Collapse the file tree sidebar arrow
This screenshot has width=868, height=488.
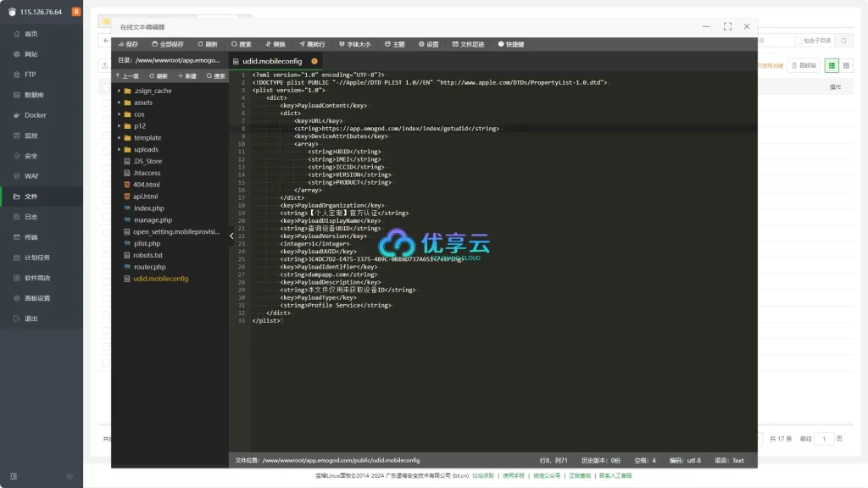(x=232, y=236)
